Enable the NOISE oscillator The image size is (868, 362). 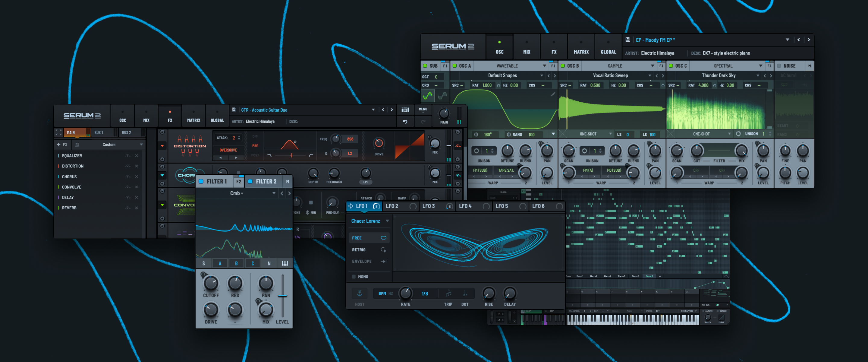coord(779,66)
